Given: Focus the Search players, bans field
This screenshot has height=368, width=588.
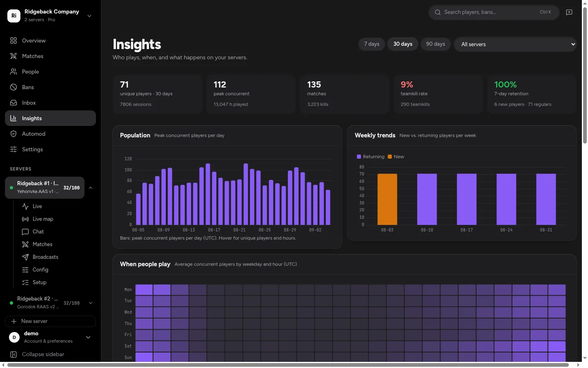Looking at the screenshot, I should (x=494, y=12).
